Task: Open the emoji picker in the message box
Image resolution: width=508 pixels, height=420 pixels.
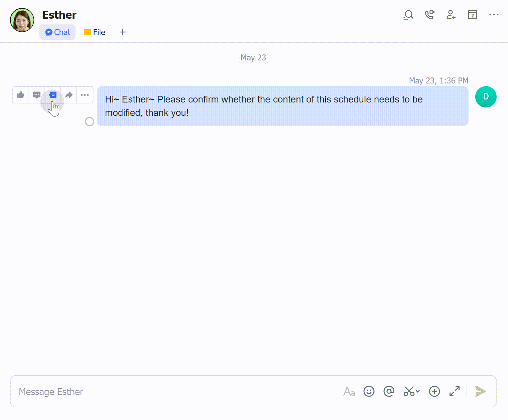Action: coord(369,391)
